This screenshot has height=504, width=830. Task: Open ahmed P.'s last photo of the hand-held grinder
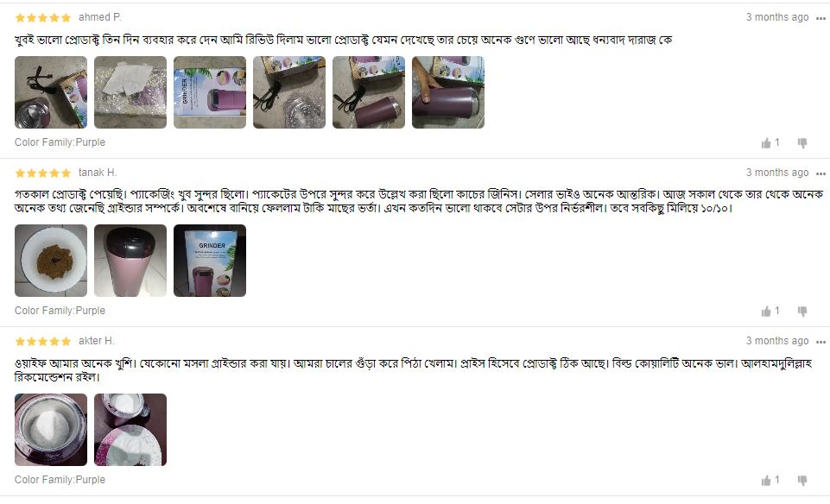click(x=447, y=92)
